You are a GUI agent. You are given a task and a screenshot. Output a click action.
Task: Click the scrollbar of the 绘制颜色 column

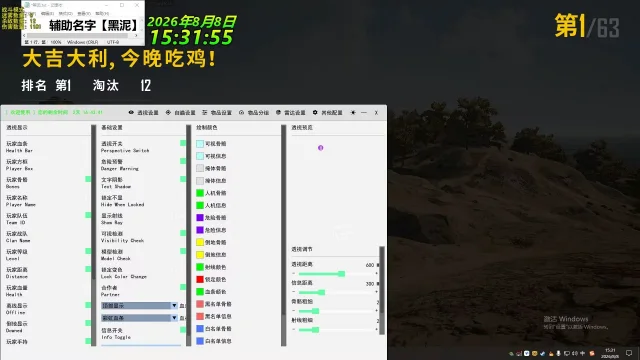point(284,235)
